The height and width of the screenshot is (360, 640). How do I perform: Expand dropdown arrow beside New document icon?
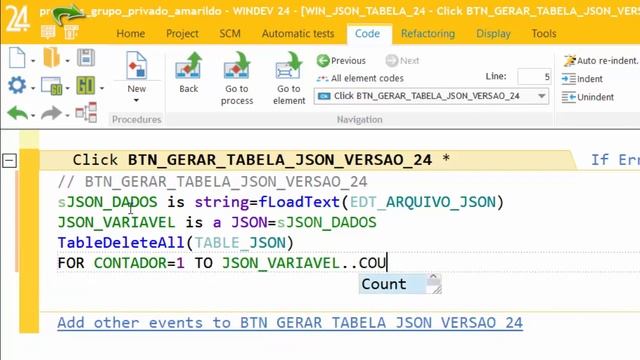33,60
